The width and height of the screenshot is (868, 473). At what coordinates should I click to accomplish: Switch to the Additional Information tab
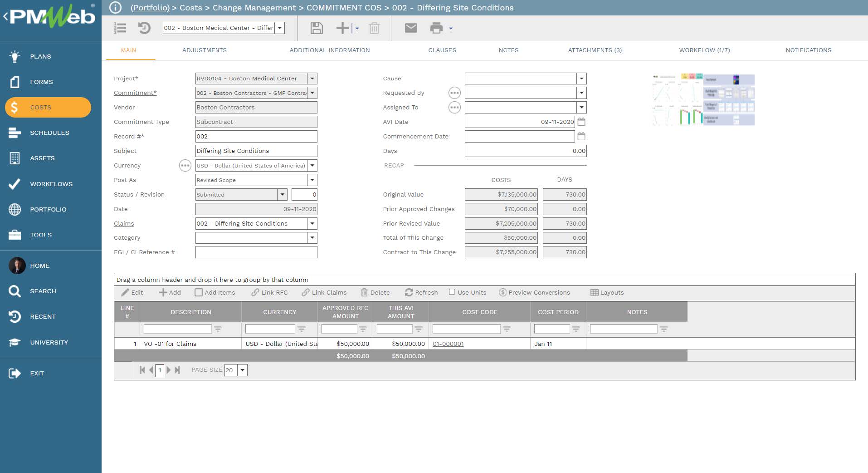(330, 50)
